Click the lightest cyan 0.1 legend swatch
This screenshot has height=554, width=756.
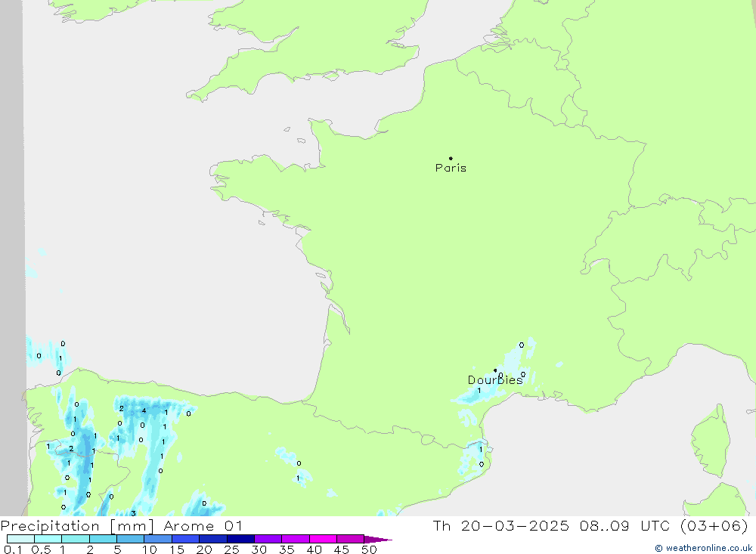[x=20, y=539]
